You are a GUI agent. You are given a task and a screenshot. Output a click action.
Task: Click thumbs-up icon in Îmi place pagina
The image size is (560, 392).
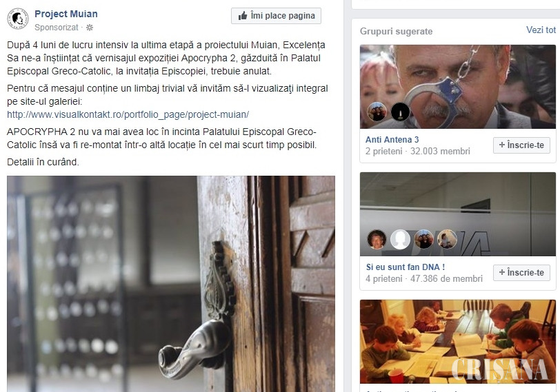coord(243,16)
